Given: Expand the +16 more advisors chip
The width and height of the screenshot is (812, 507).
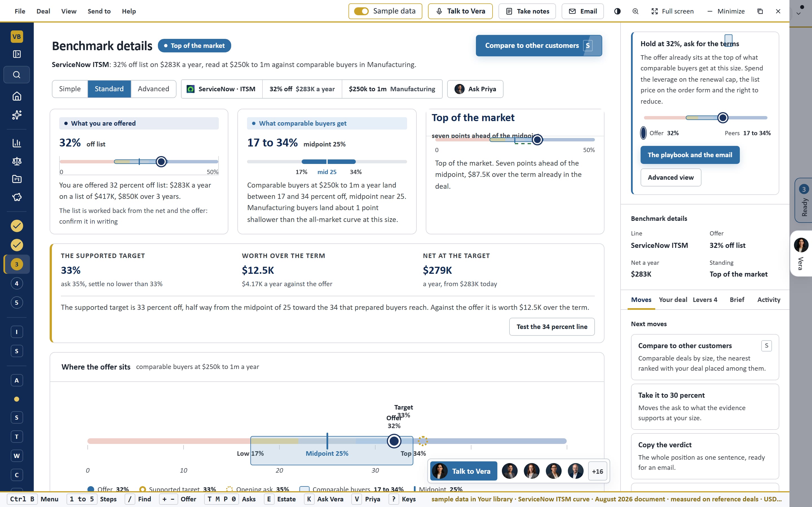Looking at the screenshot, I should (x=597, y=471).
